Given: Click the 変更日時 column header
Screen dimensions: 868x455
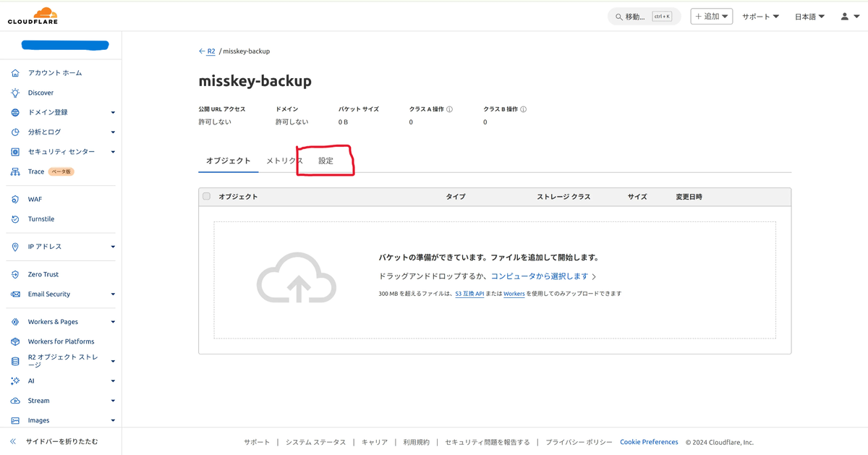Looking at the screenshot, I should [x=689, y=197].
